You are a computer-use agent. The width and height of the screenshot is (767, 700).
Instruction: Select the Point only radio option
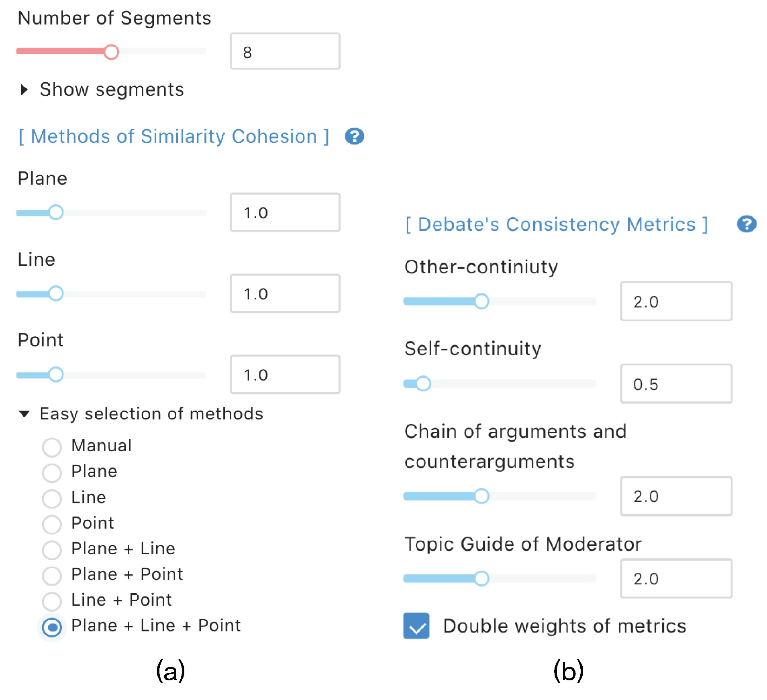(x=52, y=524)
